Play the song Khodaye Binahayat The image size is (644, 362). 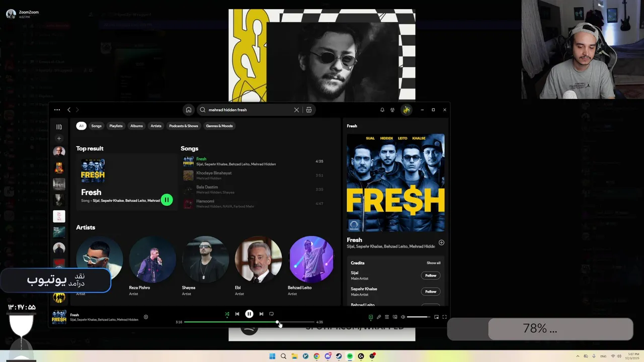[x=253, y=175]
